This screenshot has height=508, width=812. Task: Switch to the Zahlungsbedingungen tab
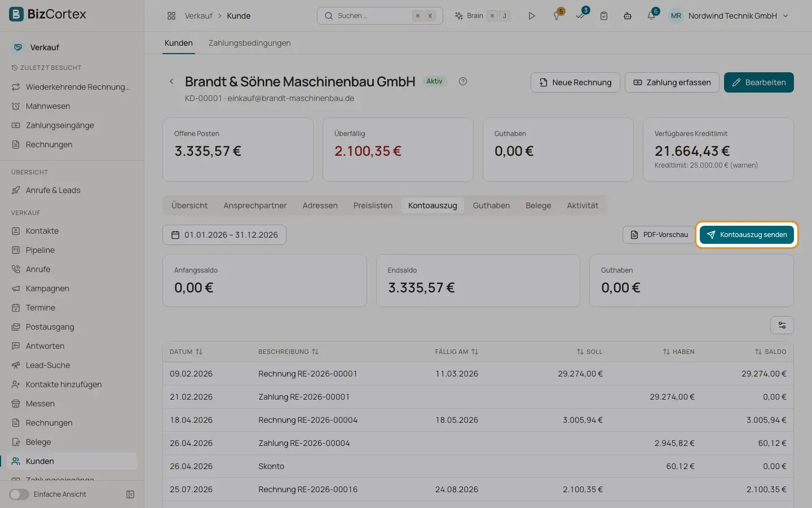(250, 43)
